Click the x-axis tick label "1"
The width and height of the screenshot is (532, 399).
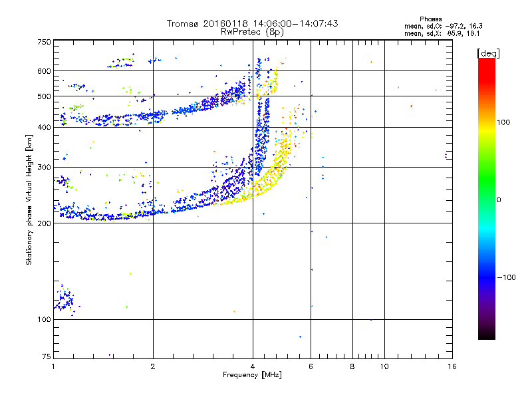pos(53,366)
